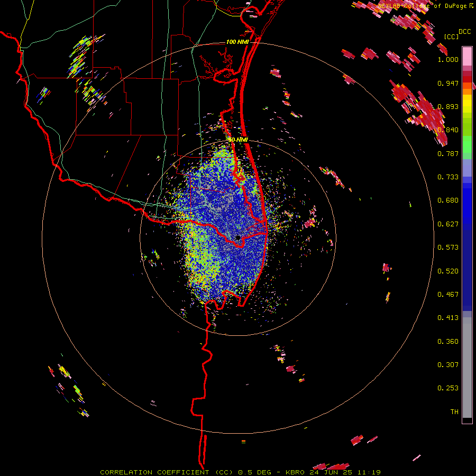Click the gray lower segment of the color bar
This screenshot has height=476, width=476.
467,368
